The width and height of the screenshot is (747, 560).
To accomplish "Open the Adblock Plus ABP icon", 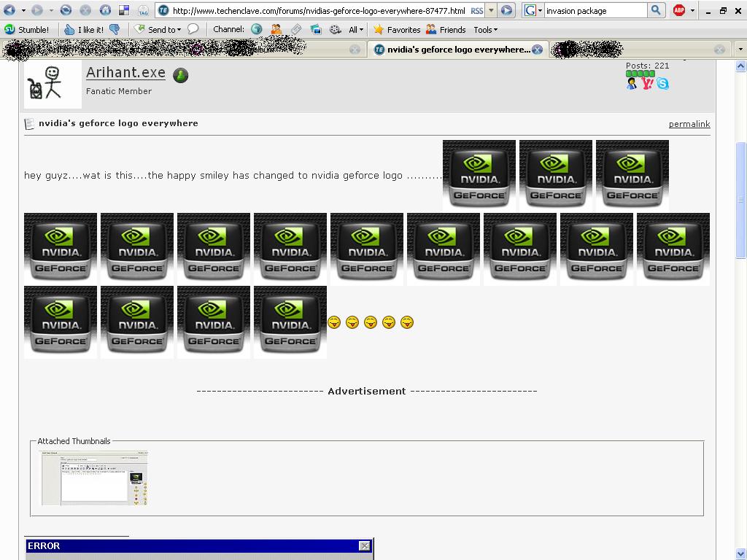I will (x=679, y=10).
